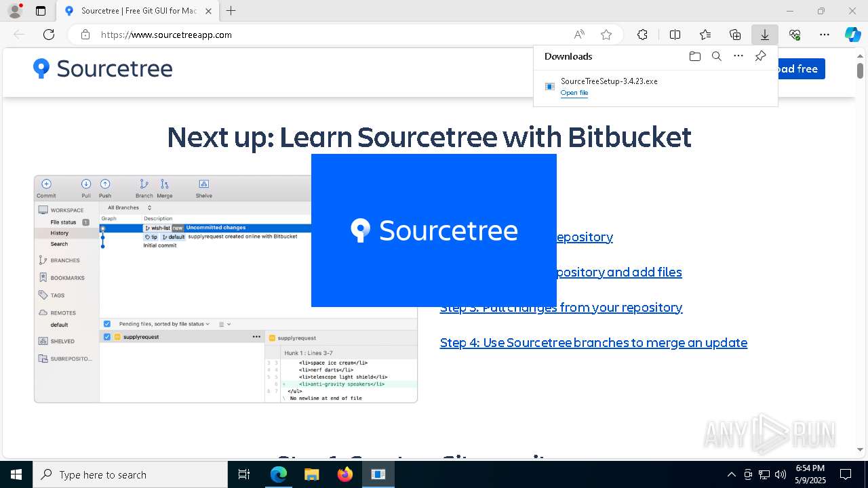Open Step 3: Pull changes from your repository
Screen dimensions: 868x488
(x=561, y=307)
